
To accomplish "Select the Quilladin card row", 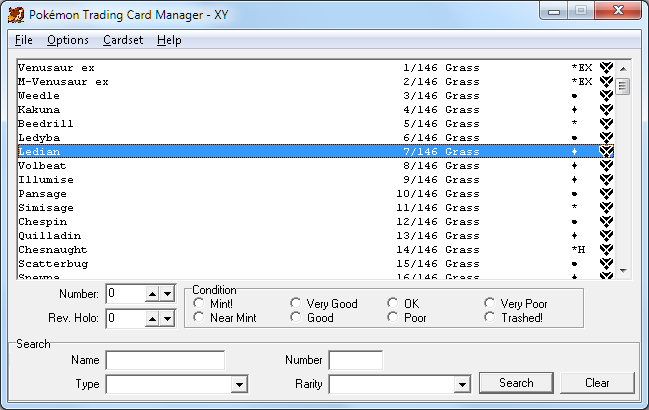I will pos(316,236).
